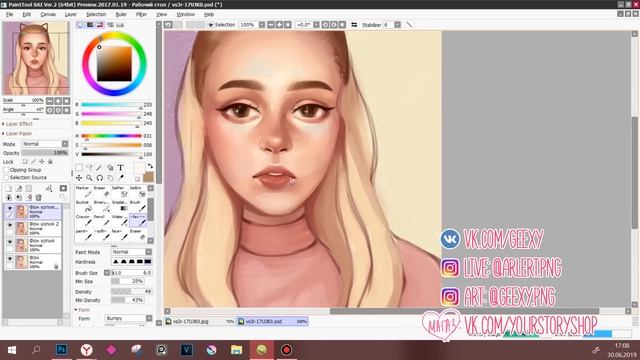Image resolution: width=640 pixels, height=360 pixels.
Task: Open the Paint Mode dropdown
Action: click(x=131, y=252)
